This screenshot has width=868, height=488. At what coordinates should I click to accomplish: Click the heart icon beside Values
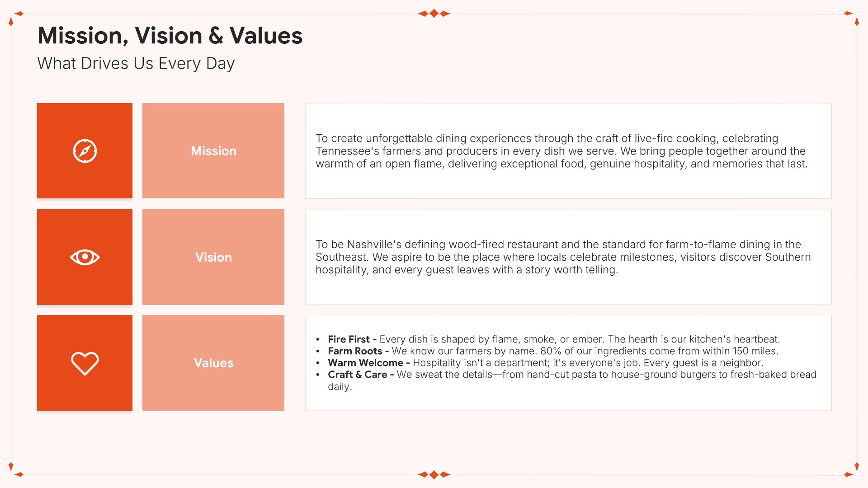point(85,363)
